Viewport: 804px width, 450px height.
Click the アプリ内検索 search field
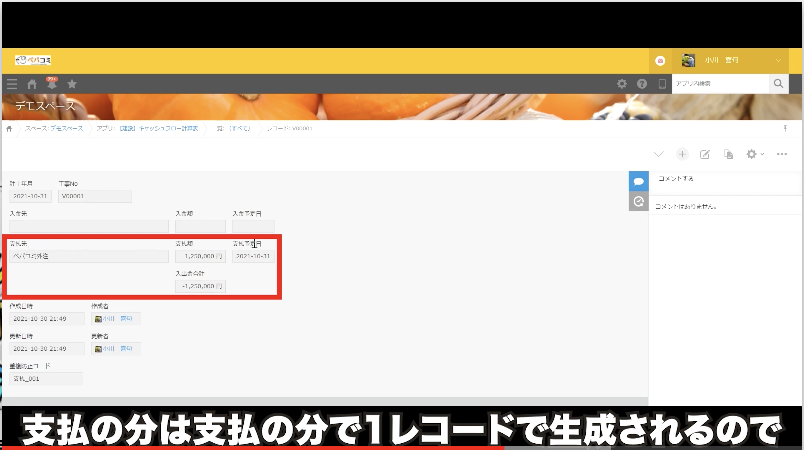point(720,85)
